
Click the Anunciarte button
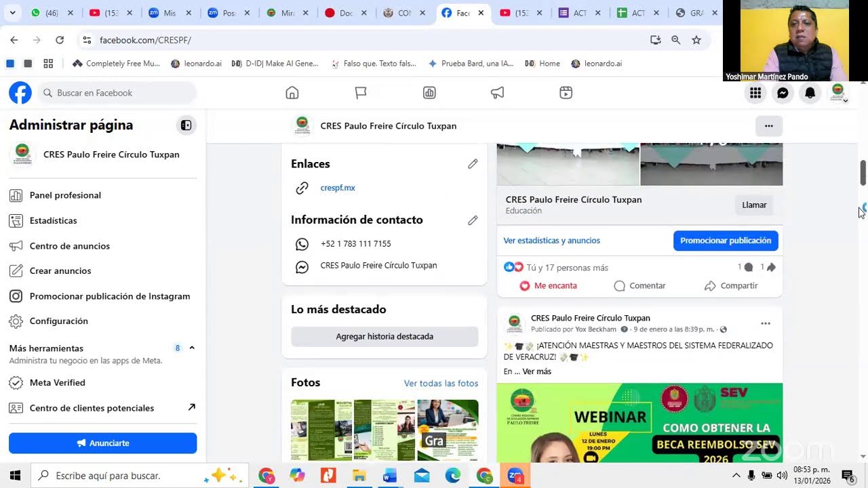103,443
